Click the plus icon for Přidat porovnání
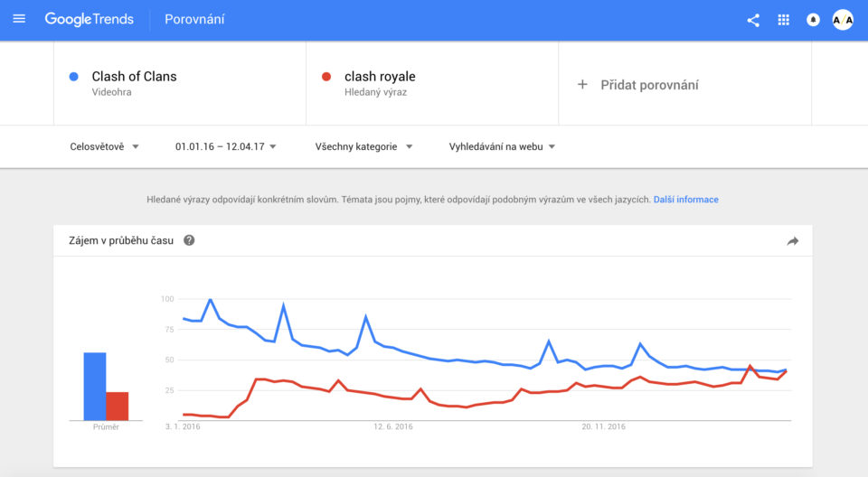The height and width of the screenshot is (477, 868). (581, 85)
